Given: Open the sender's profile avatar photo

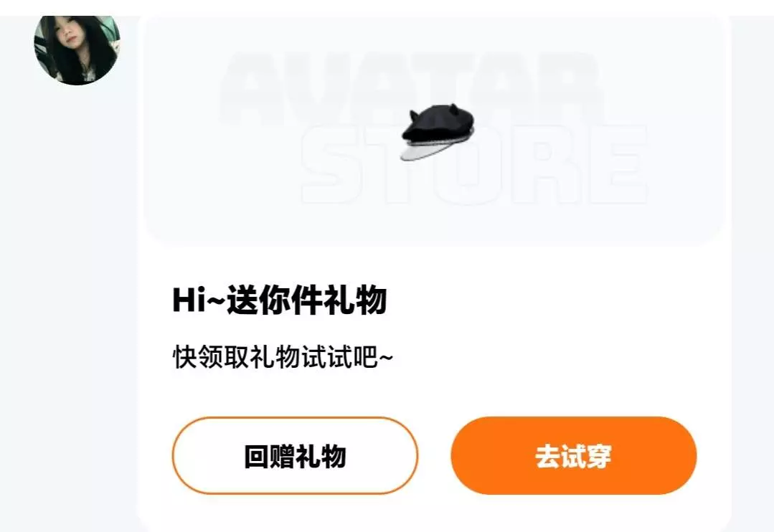Looking at the screenshot, I should [x=77, y=49].
